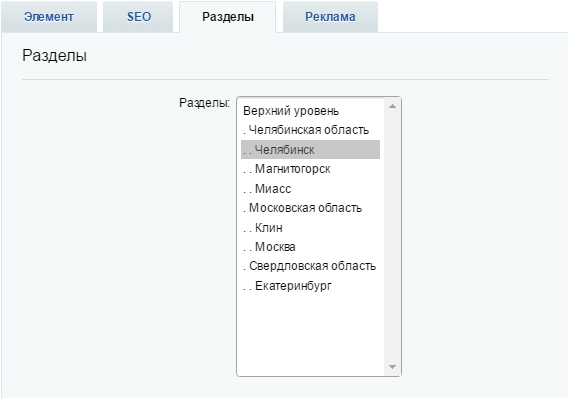Screen dimensions: 568x398
Task: Select Верхний уровень in the sections list
Action: tap(310, 111)
